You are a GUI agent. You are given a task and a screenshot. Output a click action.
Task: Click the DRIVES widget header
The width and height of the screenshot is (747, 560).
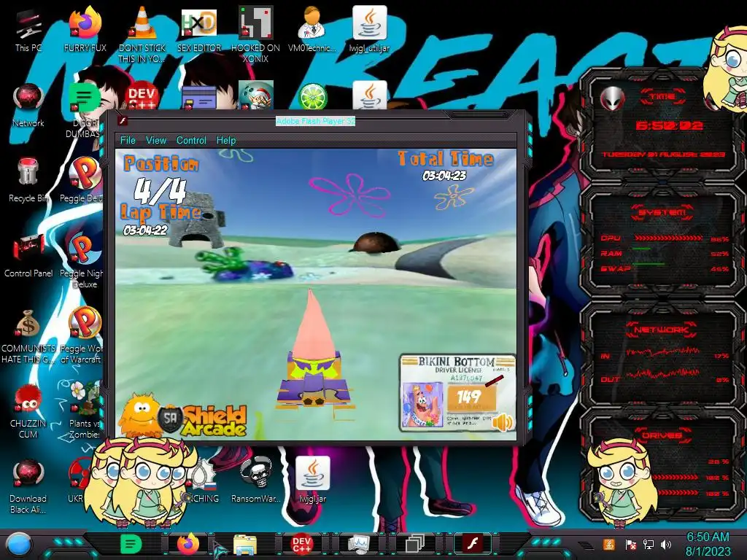pyautogui.click(x=662, y=435)
